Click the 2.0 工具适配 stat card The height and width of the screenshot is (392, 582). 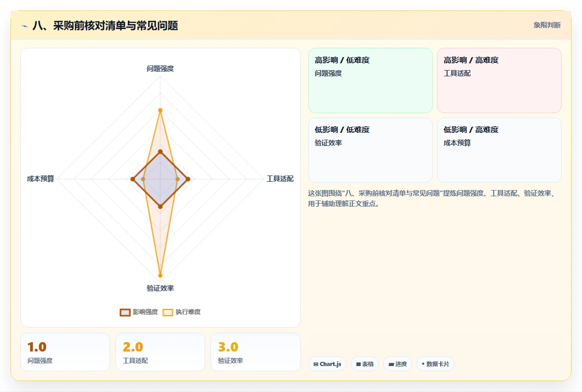click(x=161, y=352)
